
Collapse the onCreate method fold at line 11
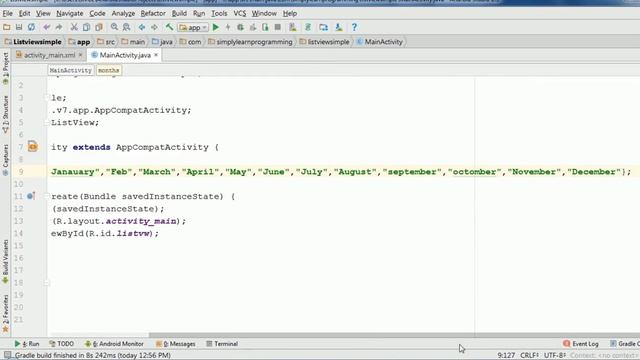point(47,196)
